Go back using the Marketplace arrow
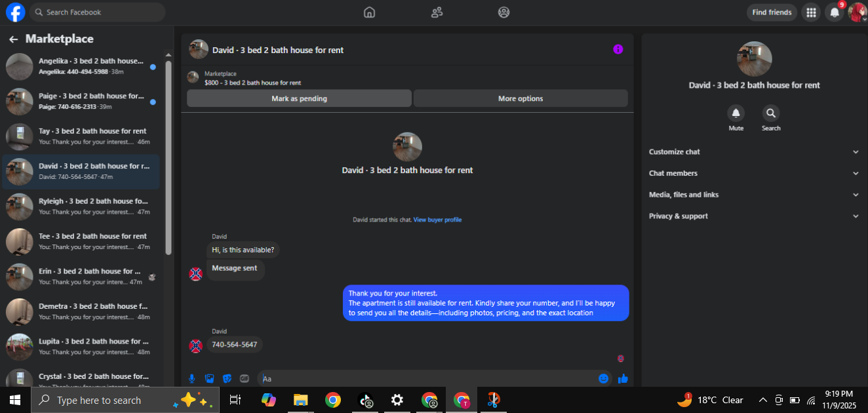The width and height of the screenshot is (868, 413). [x=13, y=39]
